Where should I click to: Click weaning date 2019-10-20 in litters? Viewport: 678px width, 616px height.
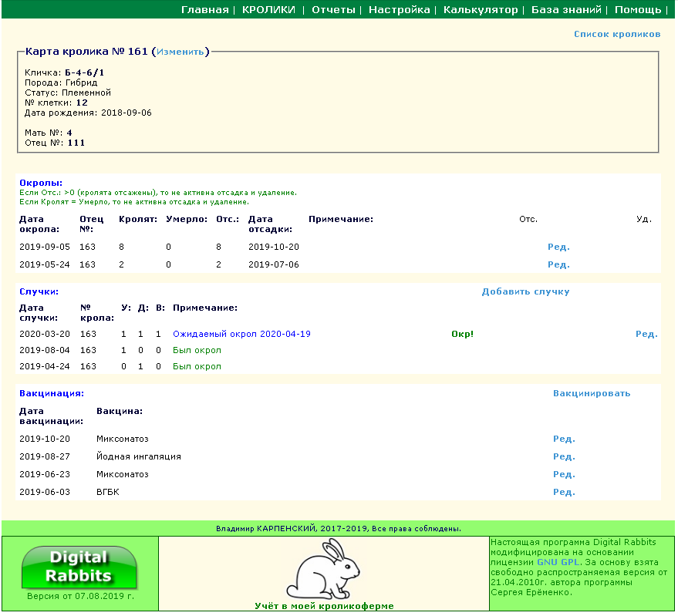(x=274, y=247)
